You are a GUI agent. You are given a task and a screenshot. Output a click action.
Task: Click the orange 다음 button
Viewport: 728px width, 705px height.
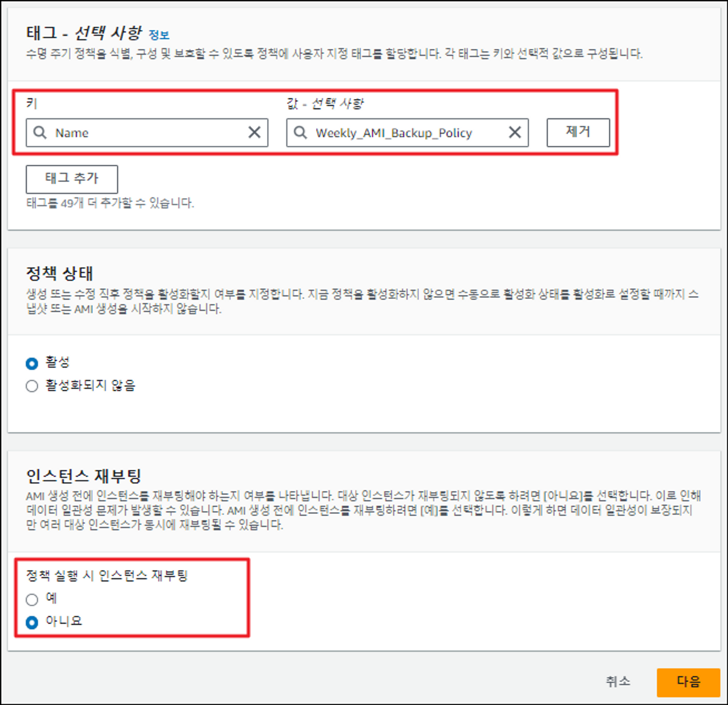pos(688,682)
